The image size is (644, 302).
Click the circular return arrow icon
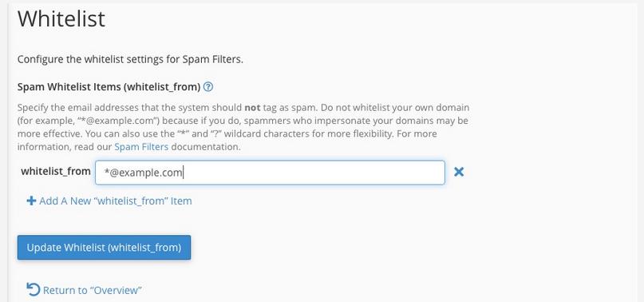(x=33, y=290)
